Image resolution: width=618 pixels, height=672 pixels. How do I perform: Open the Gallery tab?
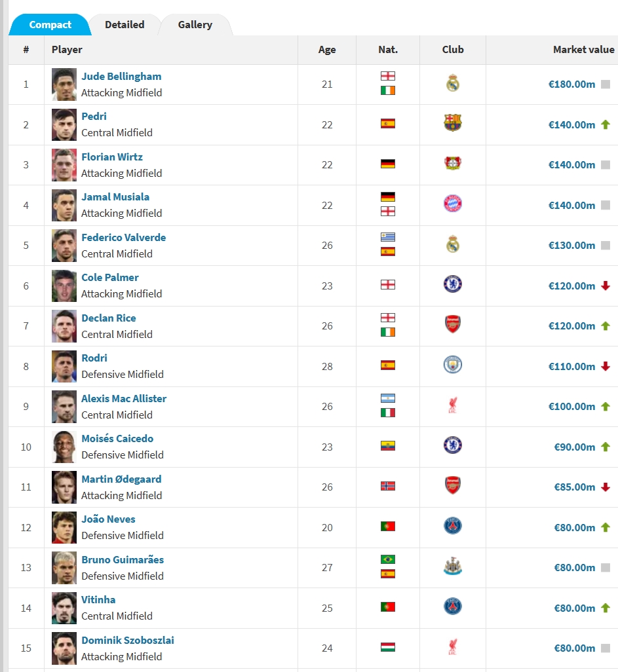(195, 25)
